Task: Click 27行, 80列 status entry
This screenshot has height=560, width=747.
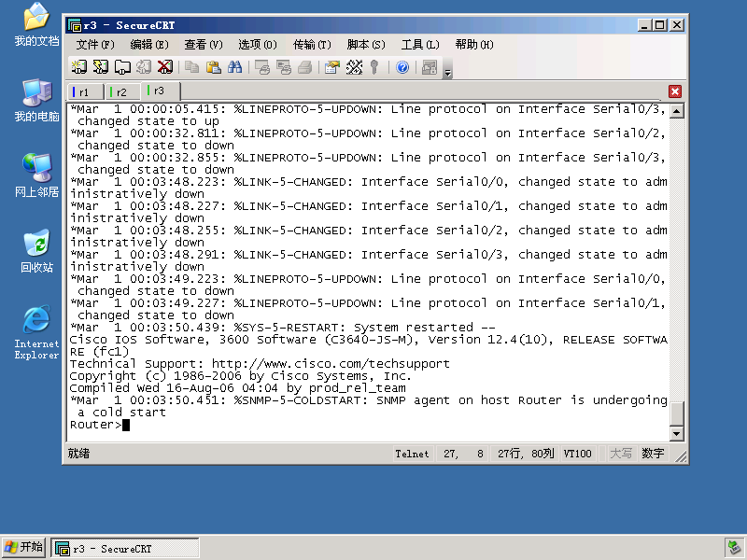Action: point(526,454)
